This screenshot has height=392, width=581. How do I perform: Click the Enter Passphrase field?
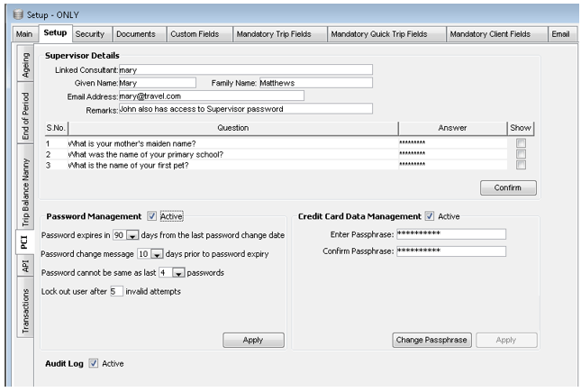click(451, 234)
